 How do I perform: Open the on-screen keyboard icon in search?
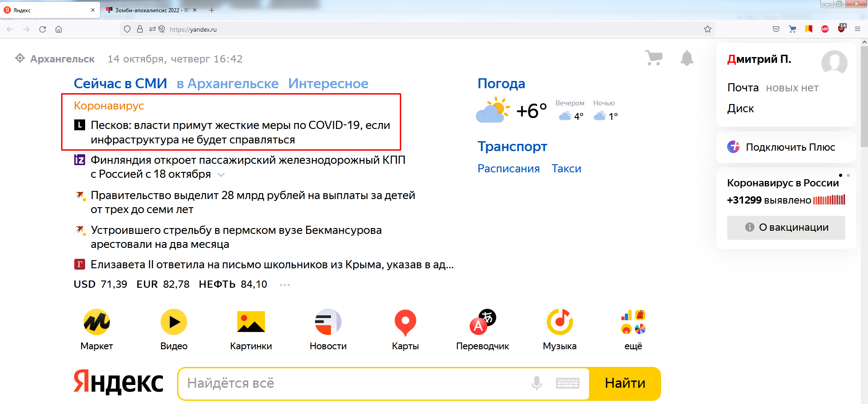click(567, 383)
